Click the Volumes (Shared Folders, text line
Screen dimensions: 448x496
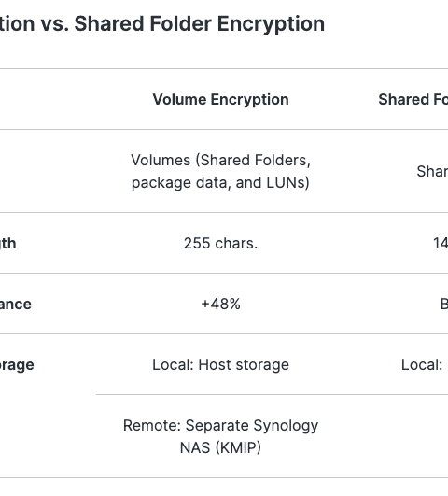(x=220, y=161)
